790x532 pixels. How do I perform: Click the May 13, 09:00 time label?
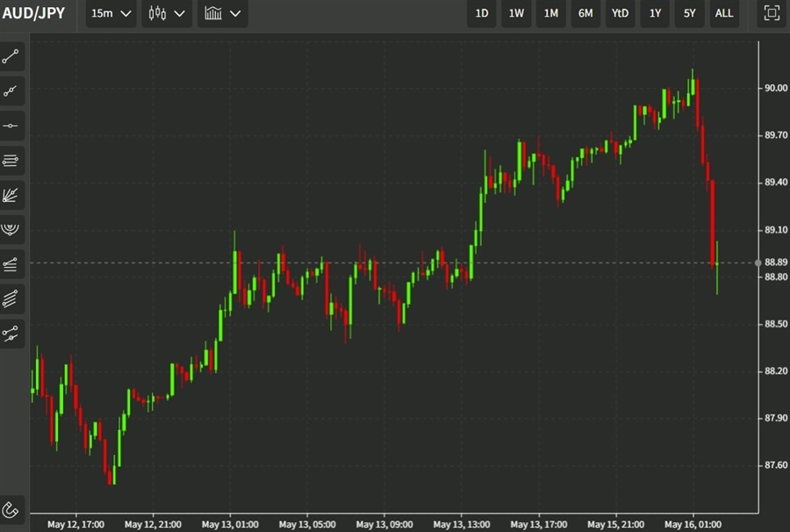(x=384, y=524)
